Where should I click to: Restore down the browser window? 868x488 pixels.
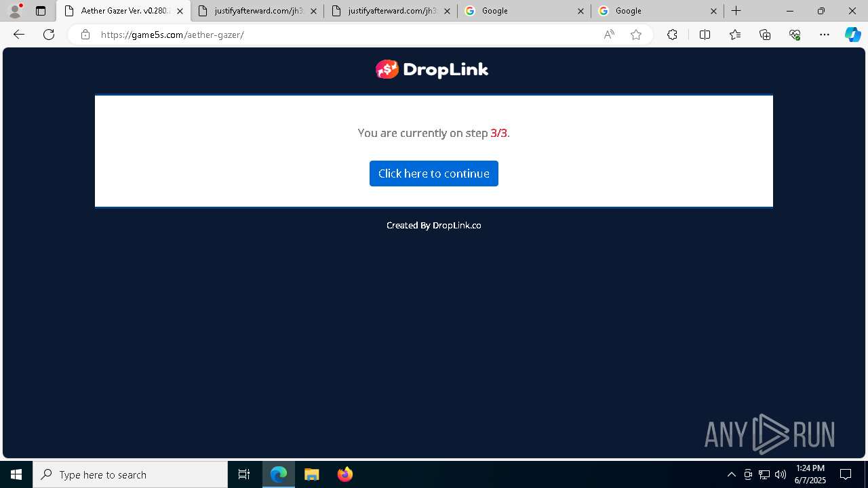click(x=821, y=11)
